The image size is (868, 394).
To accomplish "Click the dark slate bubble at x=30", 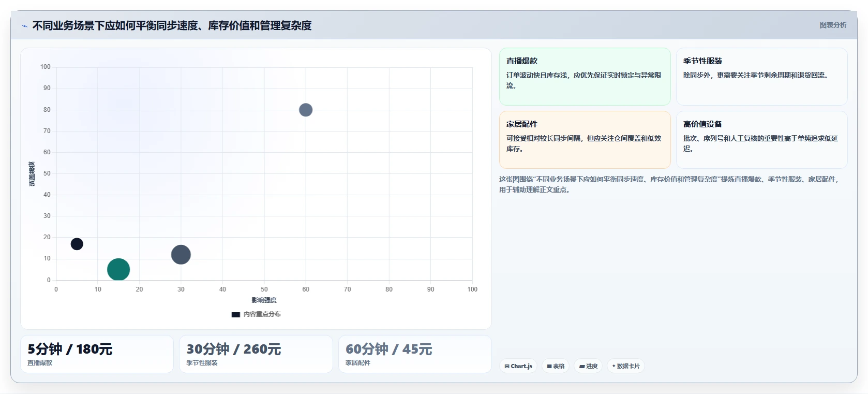I will pos(181,255).
